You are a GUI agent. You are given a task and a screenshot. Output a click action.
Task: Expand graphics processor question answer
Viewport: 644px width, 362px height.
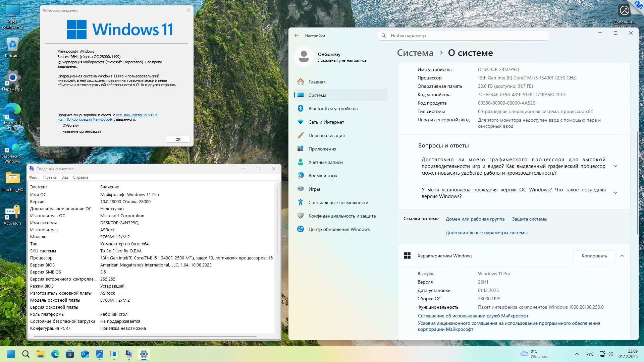pos(615,166)
